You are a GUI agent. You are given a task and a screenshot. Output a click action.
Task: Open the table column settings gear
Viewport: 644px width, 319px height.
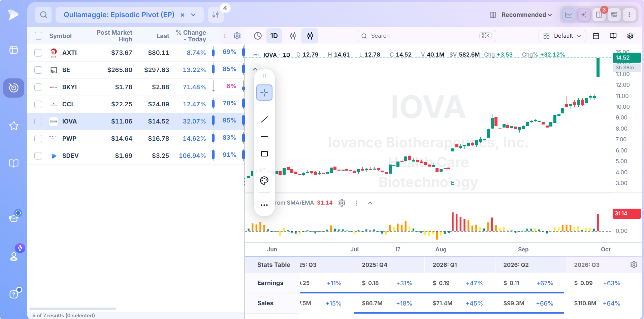click(x=237, y=36)
